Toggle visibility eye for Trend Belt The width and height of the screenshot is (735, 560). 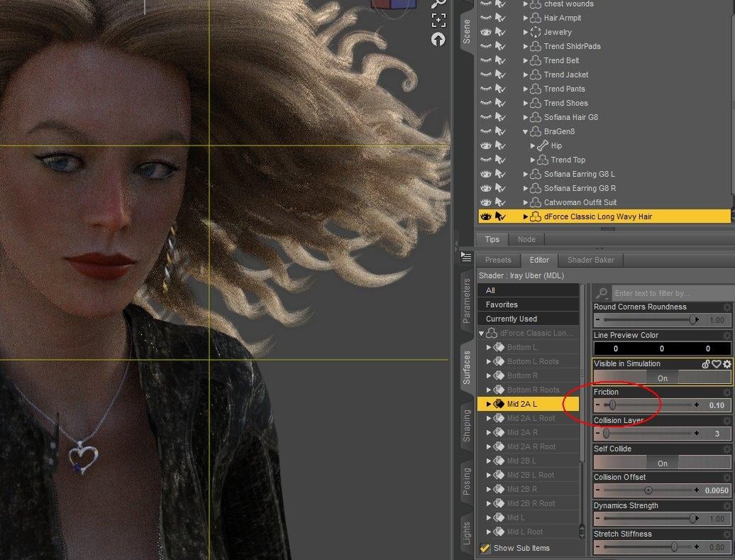[485, 60]
